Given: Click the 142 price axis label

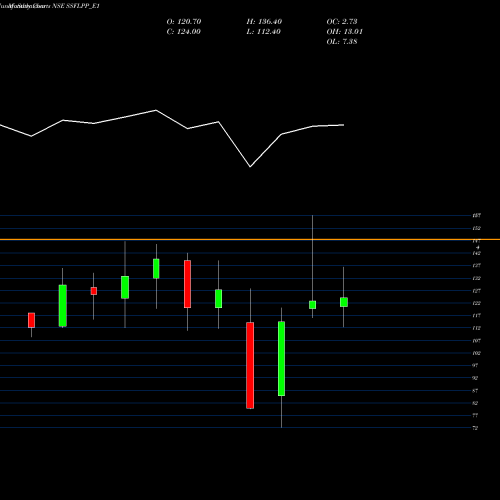Looking at the screenshot, I should click(x=477, y=253).
